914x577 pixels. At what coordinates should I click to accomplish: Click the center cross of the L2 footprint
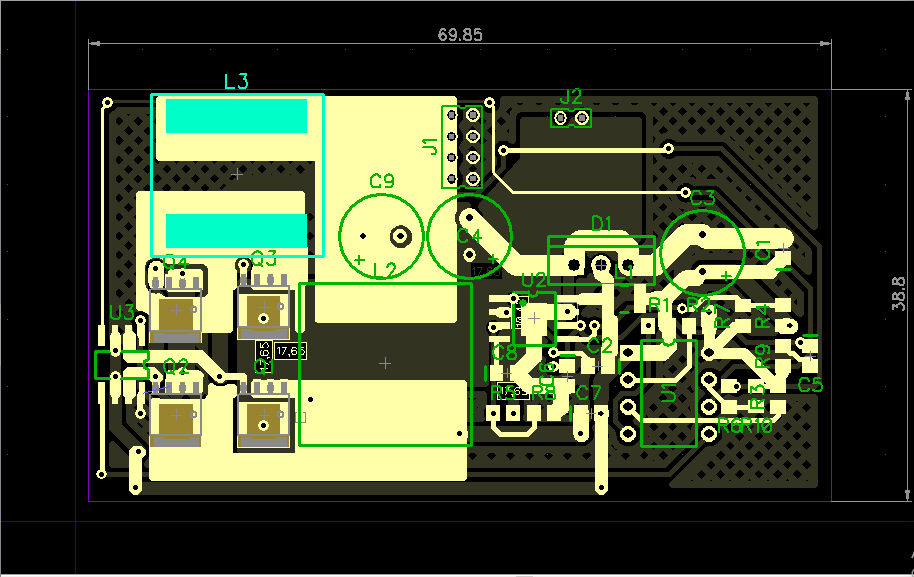pos(385,364)
